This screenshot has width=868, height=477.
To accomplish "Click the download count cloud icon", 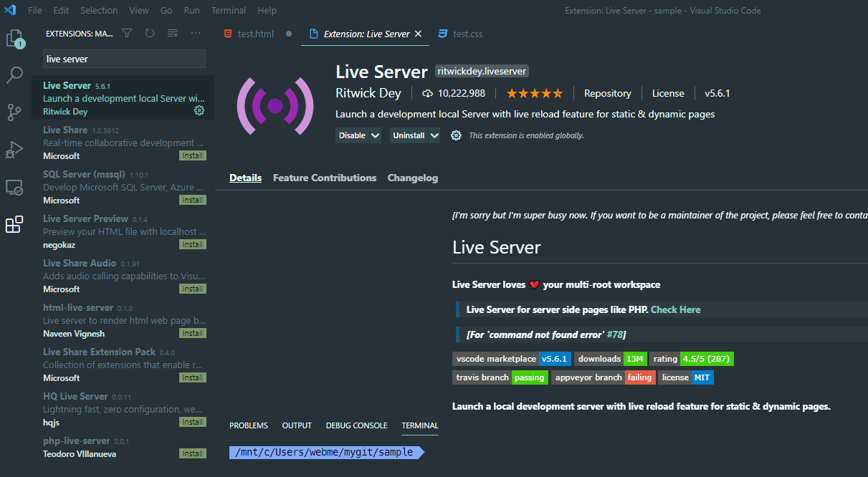I will (428, 93).
